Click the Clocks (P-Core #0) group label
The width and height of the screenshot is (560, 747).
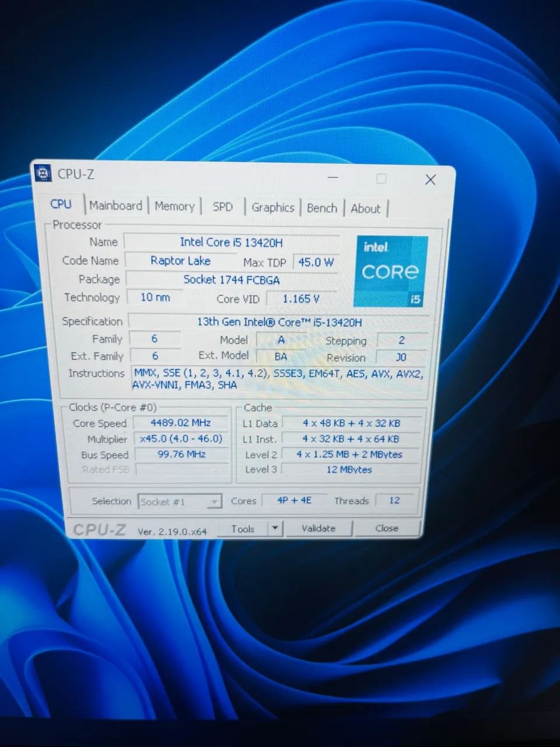tap(113, 407)
